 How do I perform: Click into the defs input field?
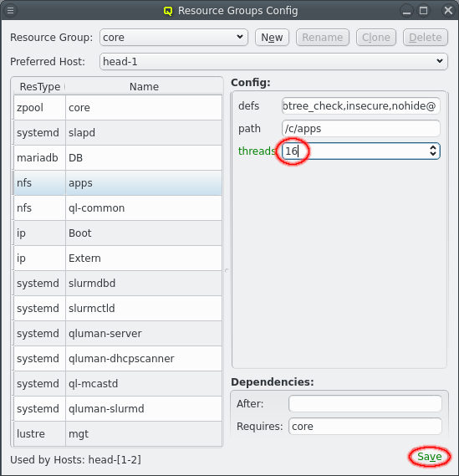[360, 106]
